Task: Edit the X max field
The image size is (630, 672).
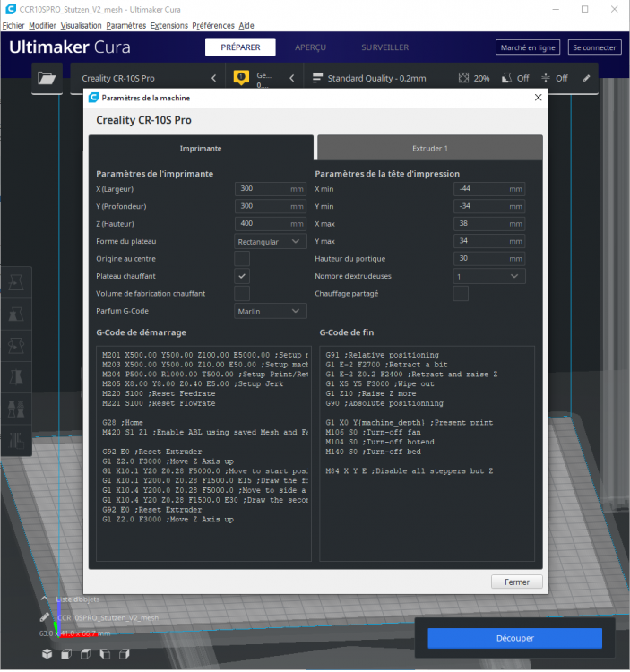Action: coord(489,224)
